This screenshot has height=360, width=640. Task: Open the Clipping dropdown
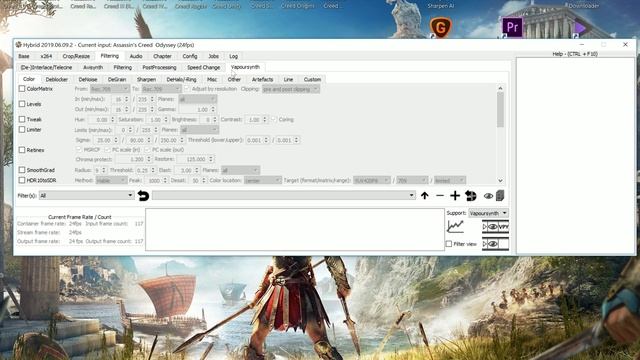point(291,89)
